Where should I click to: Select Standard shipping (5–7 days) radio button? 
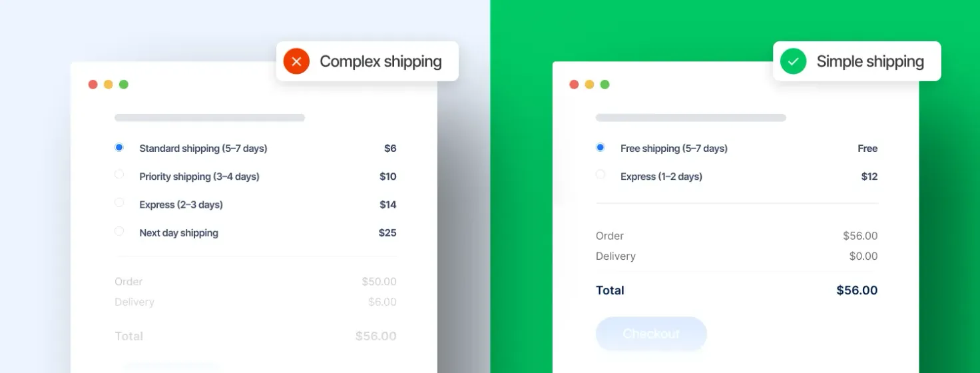point(119,147)
